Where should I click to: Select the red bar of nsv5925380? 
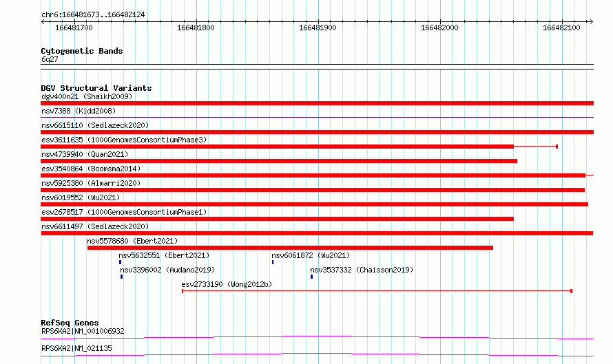313,190
